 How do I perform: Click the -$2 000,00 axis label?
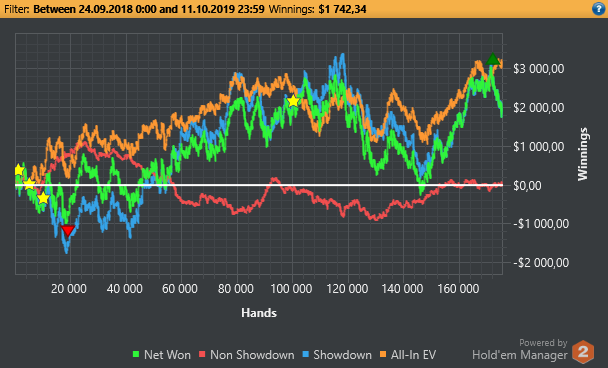[541, 263]
